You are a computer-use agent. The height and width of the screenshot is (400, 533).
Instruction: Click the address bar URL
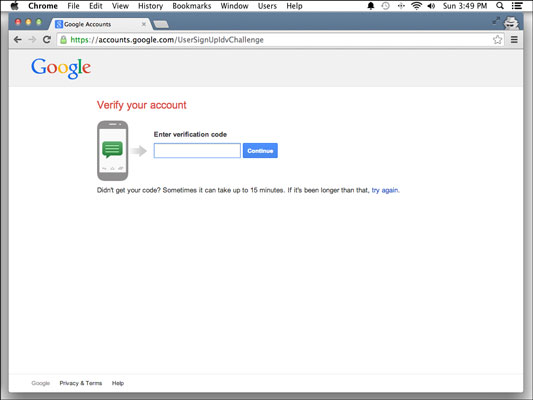pyautogui.click(x=167, y=40)
